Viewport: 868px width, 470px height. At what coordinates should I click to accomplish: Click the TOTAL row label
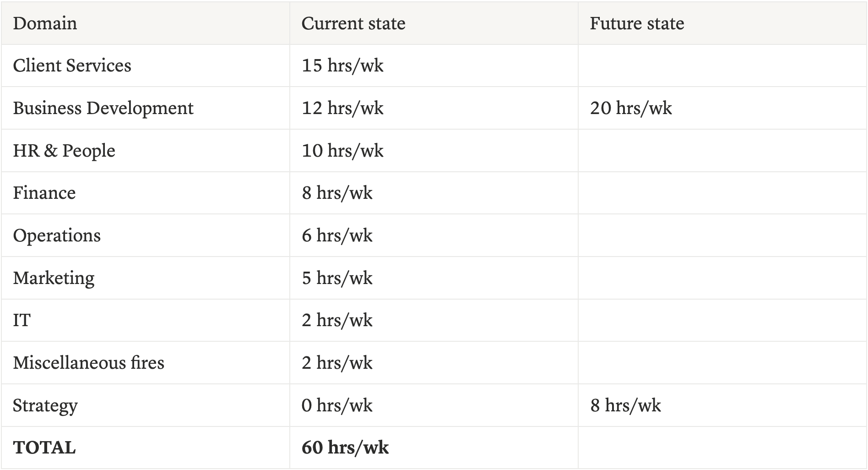point(44,448)
